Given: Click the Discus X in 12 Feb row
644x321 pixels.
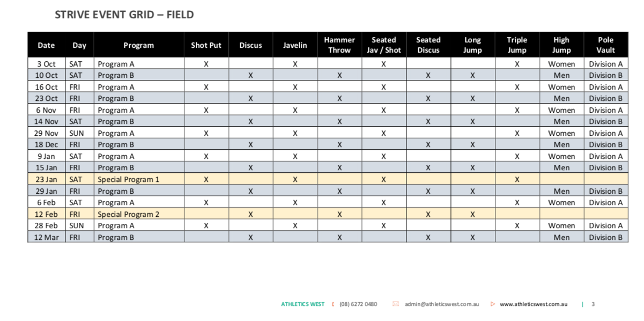Looking at the screenshot, I should pos(250,214).
